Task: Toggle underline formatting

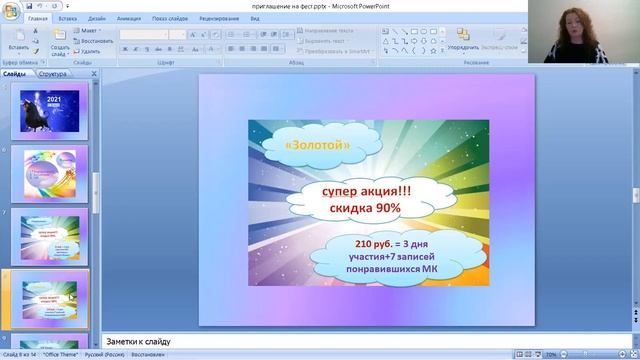Action: pos(147,49)
